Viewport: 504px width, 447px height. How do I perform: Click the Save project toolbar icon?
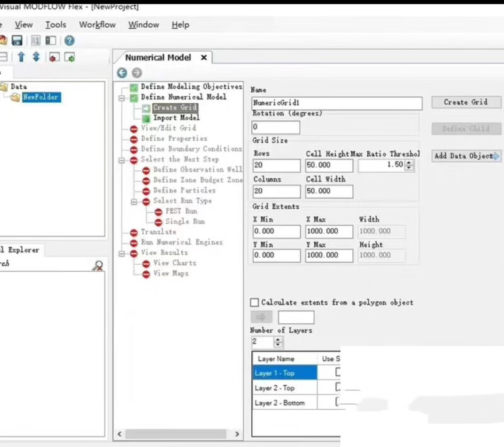[x=18, y=40]
